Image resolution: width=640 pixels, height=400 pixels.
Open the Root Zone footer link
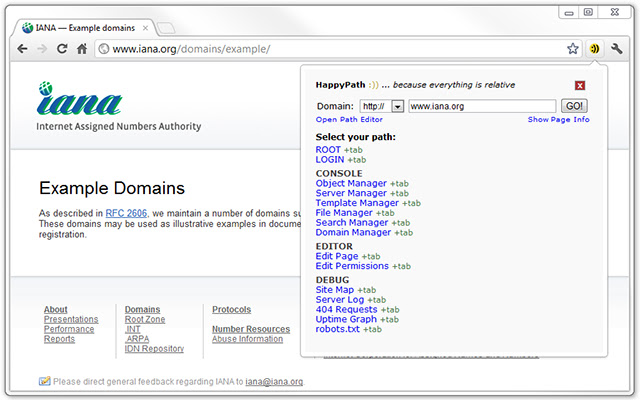(x=145, y=319)
